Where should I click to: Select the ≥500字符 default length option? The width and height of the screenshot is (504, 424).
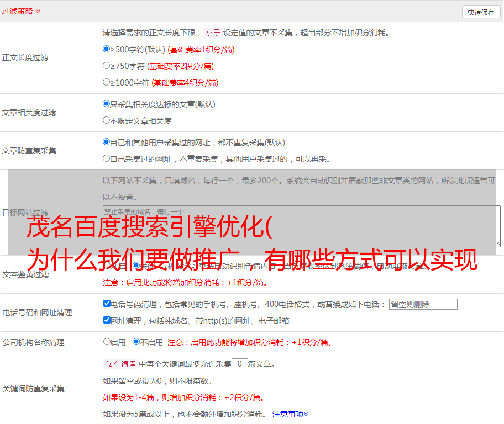click(107, 49)
